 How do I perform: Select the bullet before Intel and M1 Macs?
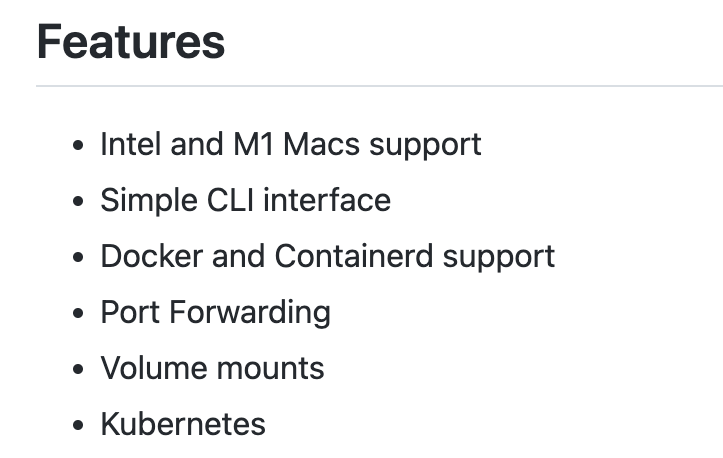point(79,146)
